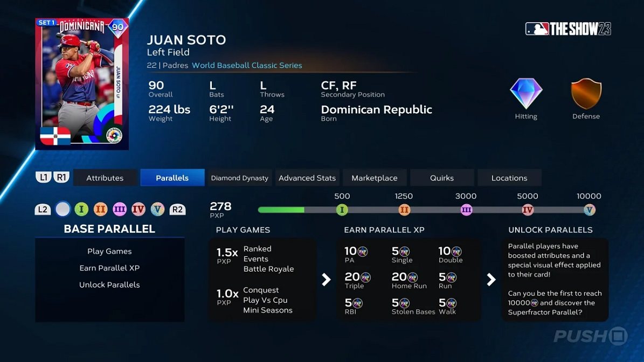The image size is (644, 362).
Task: Switch to the Parallels tab
Action: 172,178
